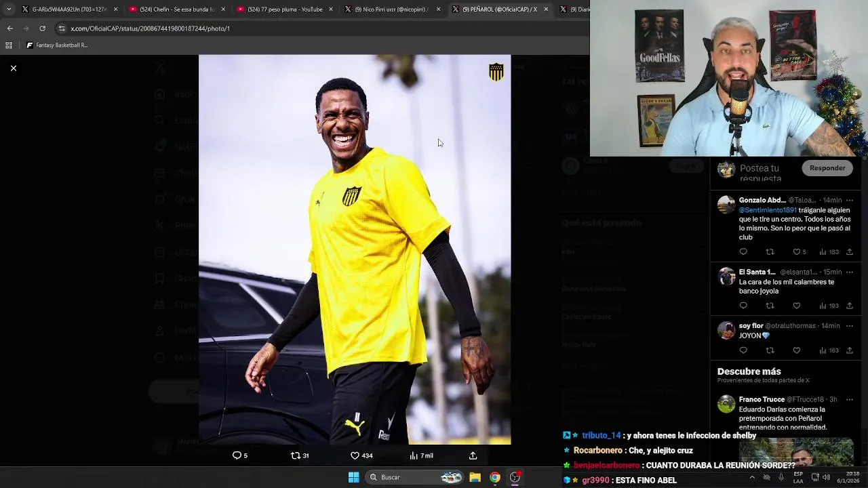The width and height of the screenshot is (868, 488).
Task: Open Franco Trucce's profile name link
Action: (x=762, y=400)
